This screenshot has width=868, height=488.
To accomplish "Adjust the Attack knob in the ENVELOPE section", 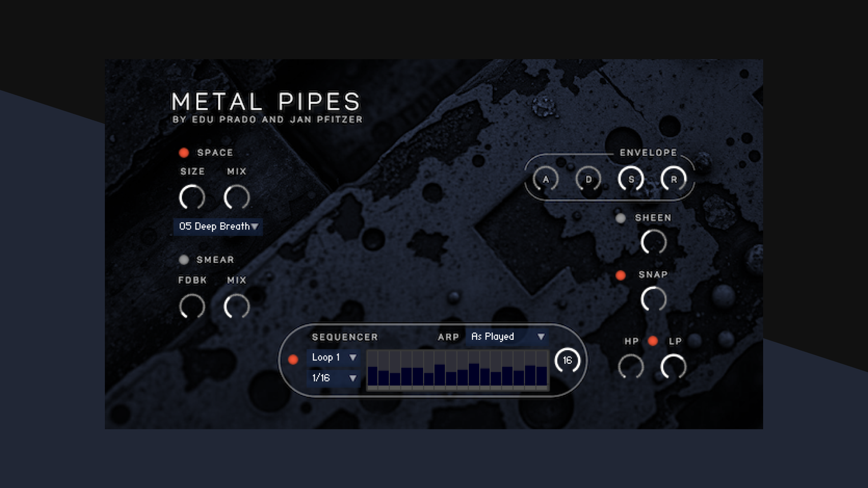I will point(545,180).
